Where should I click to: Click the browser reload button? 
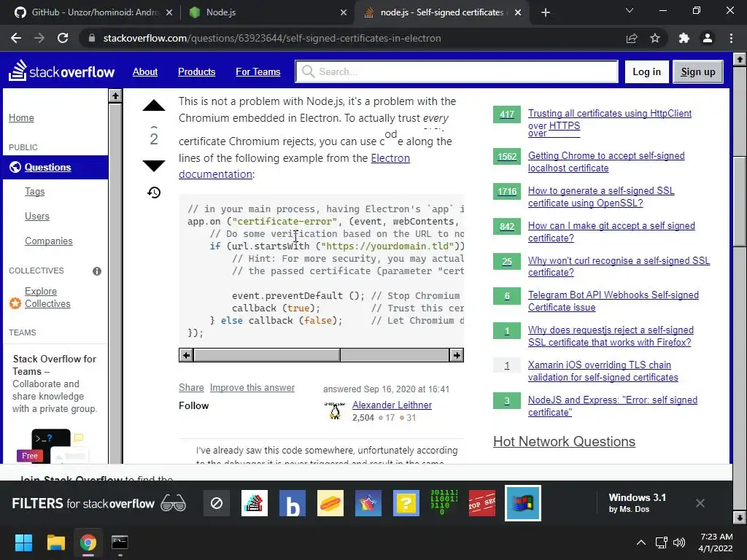63,38
